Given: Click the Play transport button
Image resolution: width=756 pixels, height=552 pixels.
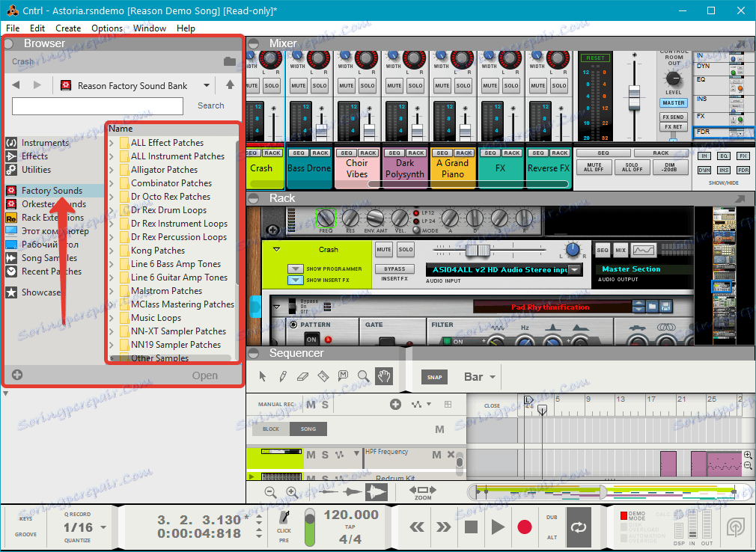Looking at the screenshot, I should click(x=497, y=527).
